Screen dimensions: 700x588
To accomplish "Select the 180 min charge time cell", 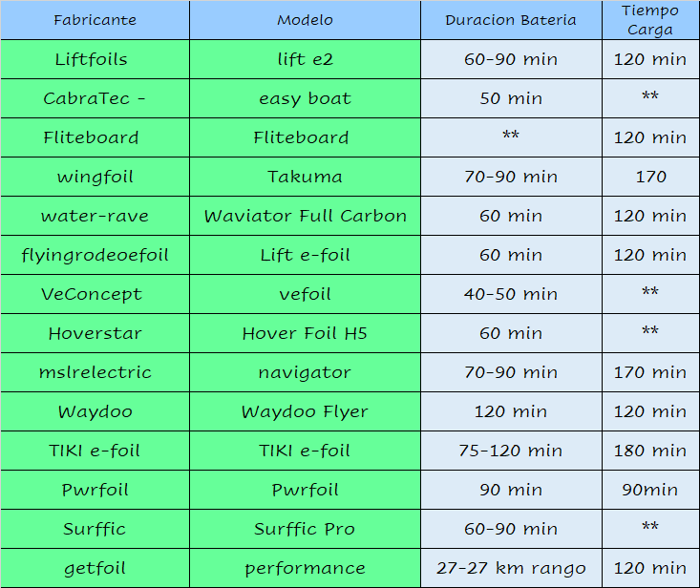I will click(x=650, y=451).
